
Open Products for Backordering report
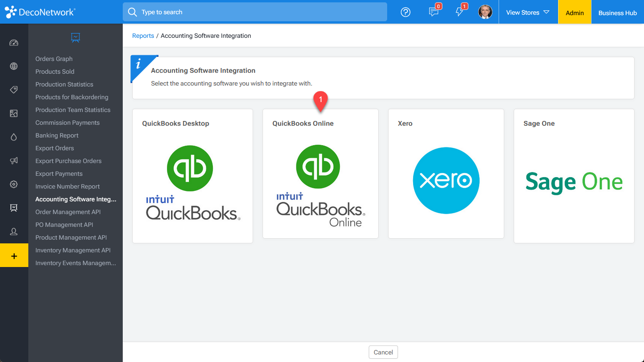coord(72,97)
